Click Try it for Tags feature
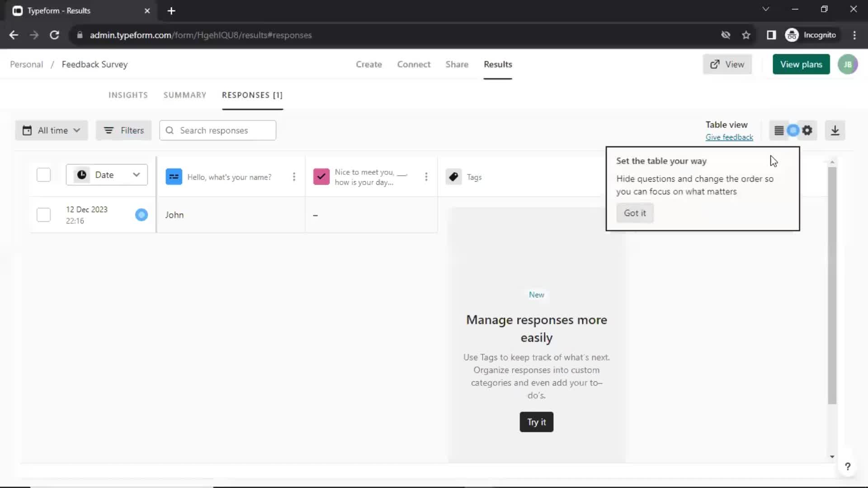The width and height of the screenshot is (868, 488). (x=536, y=422)
